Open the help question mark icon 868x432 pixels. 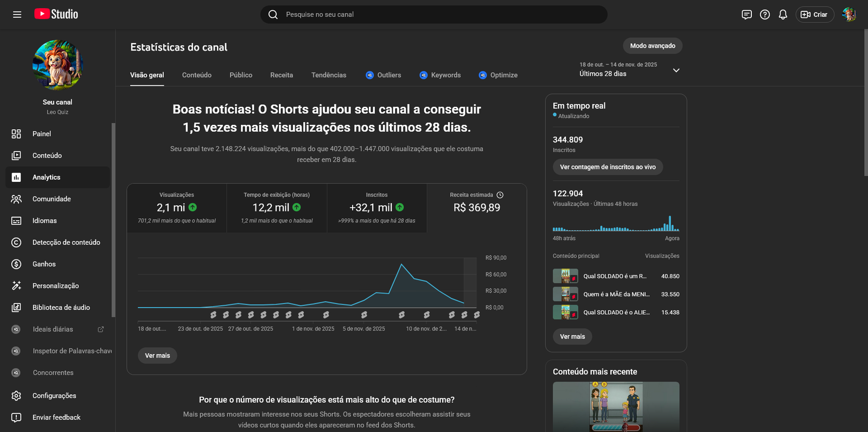(x=765, y=15)
